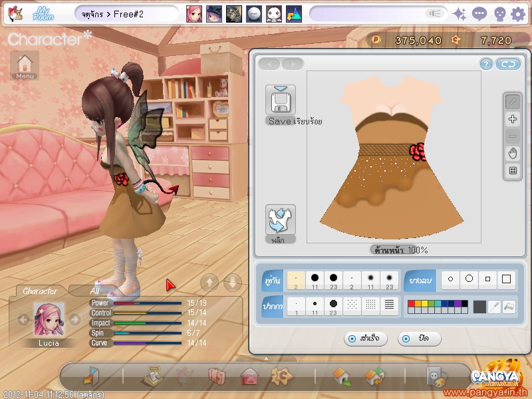Image resolution: width=532 pixels, height=399 pixels.
Task: Pick the purple color swatch
Action: coord(458,304)
